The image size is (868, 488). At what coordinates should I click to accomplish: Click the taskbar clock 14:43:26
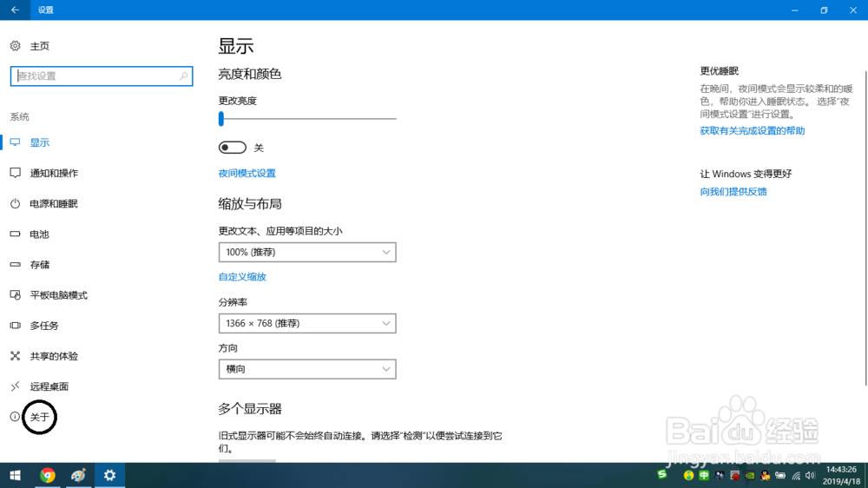(841, 470)
